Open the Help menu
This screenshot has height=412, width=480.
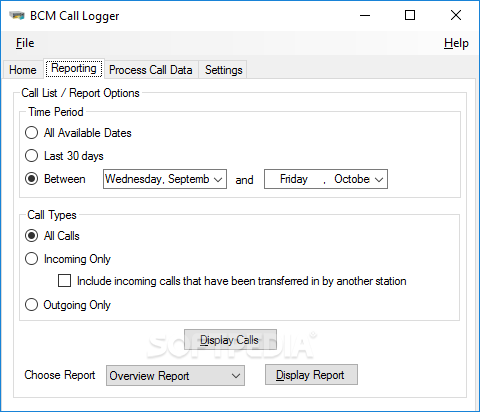coord(456,43)
